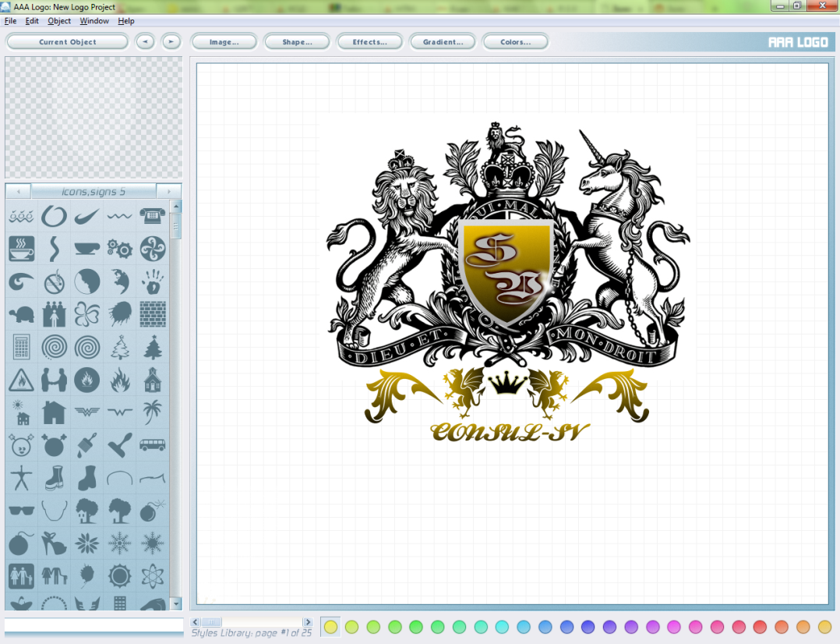
Task: Choose the flammable warning triangle icon
Action: pyautogui.click(x=22, y=380)
